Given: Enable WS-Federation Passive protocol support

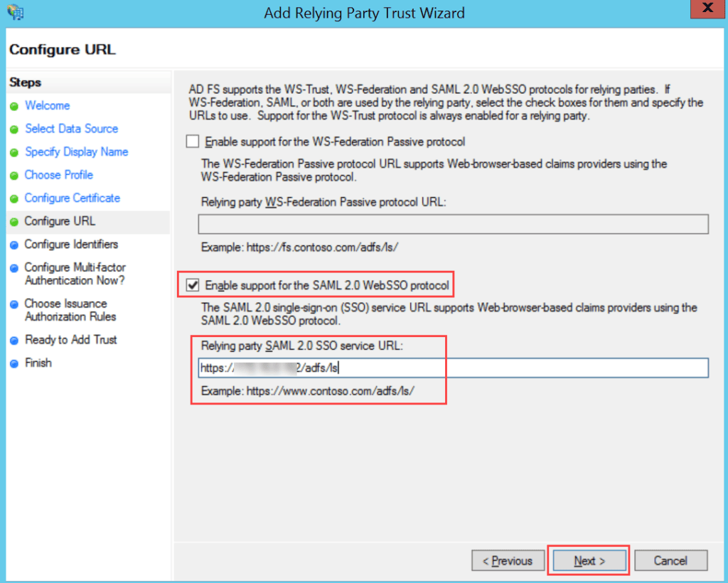Looking at the screenshot, I should point(192,141).
